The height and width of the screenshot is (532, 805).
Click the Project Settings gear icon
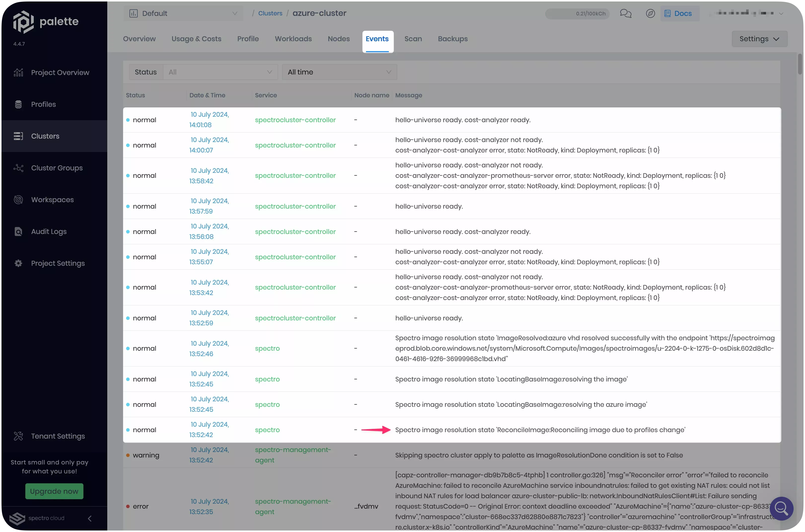[18, 263]
